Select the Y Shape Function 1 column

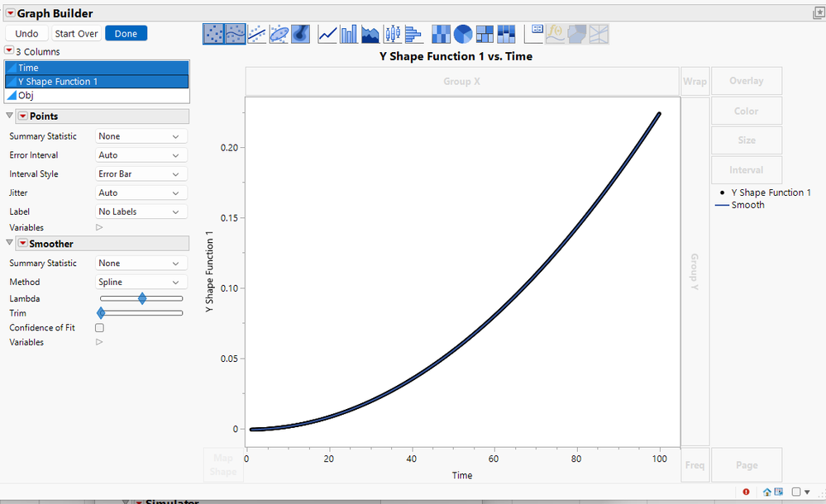pyautogui.click(x=97, y=82)
